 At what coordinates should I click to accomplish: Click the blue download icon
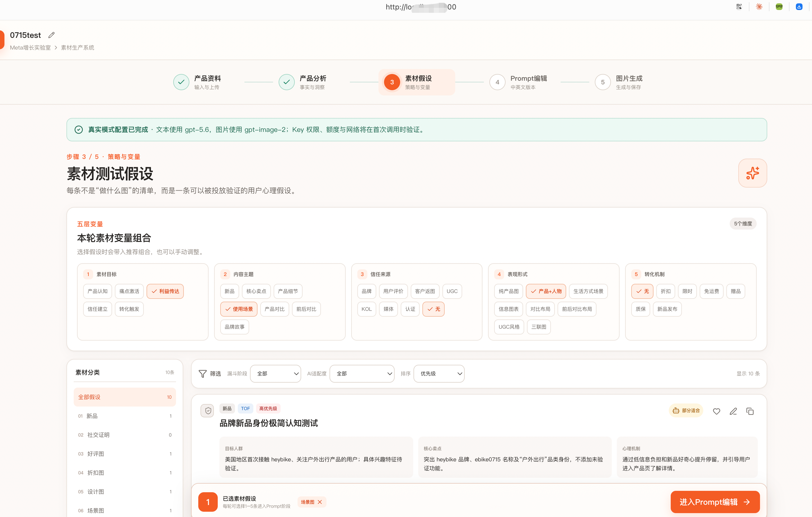[799, 7]
